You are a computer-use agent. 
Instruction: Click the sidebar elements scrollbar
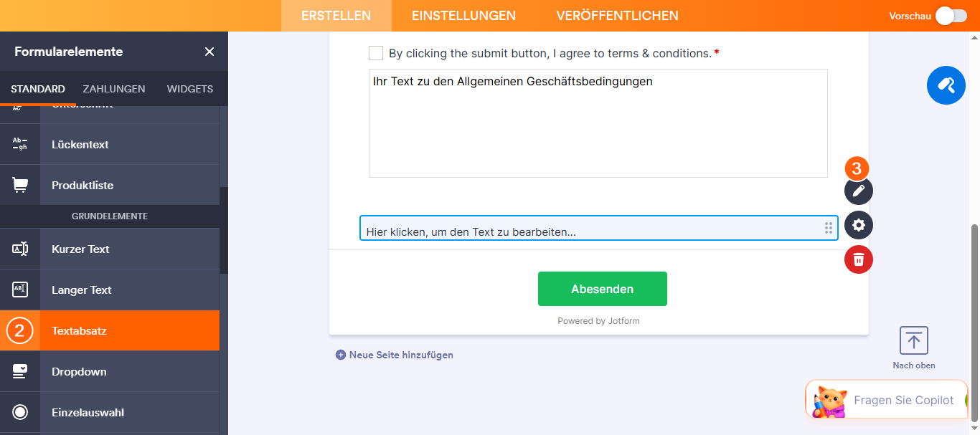pos(224,229)
